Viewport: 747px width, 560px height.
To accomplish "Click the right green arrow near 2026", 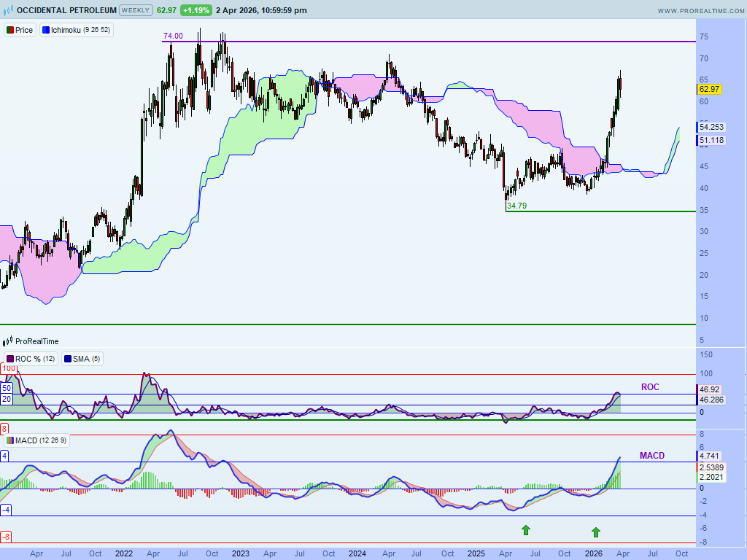I will pos(596,532).
